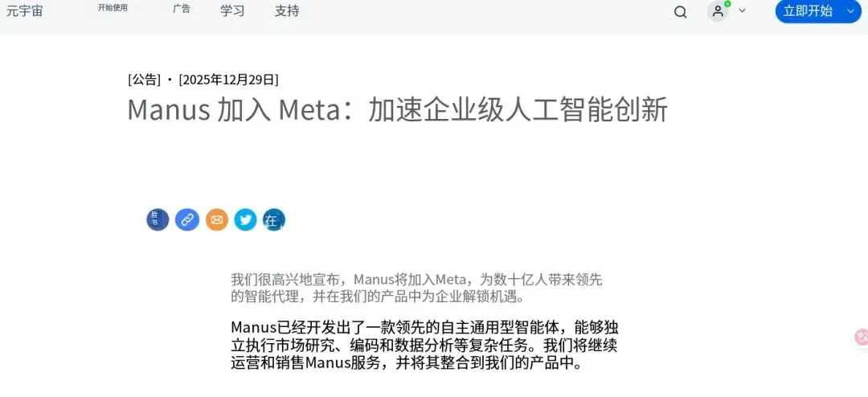
Task: Share the article on Twitter bird icon
Action: 245,220
